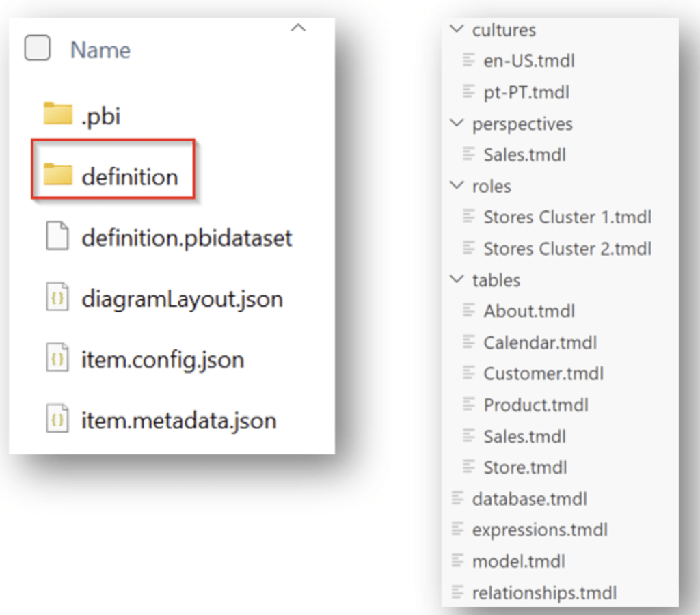Click the file icon beside database.tmdl
Image resolution: width=700 pixels, height=615 pixels.
[457, 499]
